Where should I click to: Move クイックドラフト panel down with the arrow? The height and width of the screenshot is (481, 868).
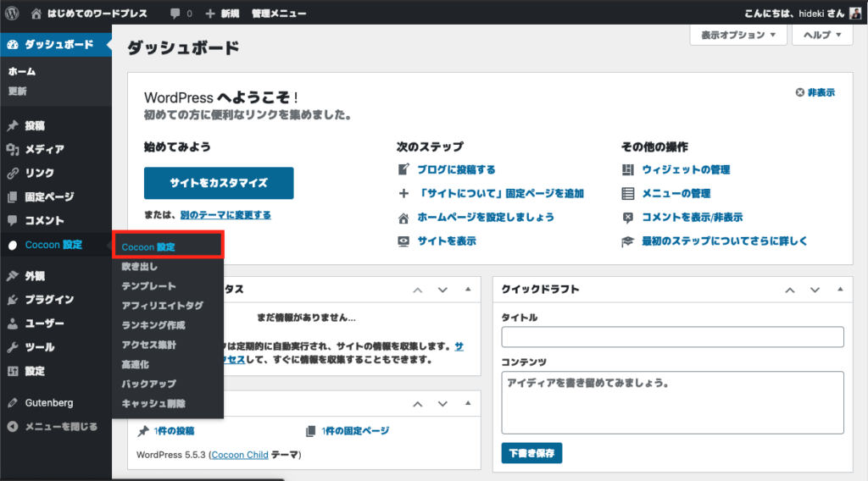pos(815,290)
